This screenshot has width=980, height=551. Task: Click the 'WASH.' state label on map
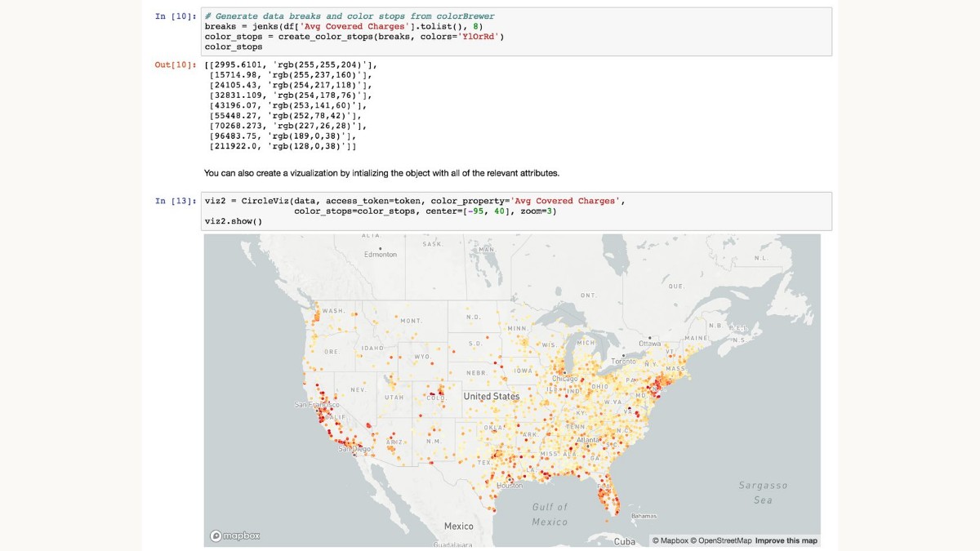(332, 311)
